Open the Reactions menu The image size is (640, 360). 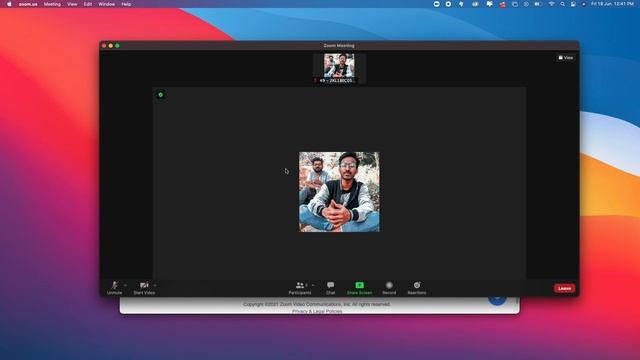click(417, 288)
